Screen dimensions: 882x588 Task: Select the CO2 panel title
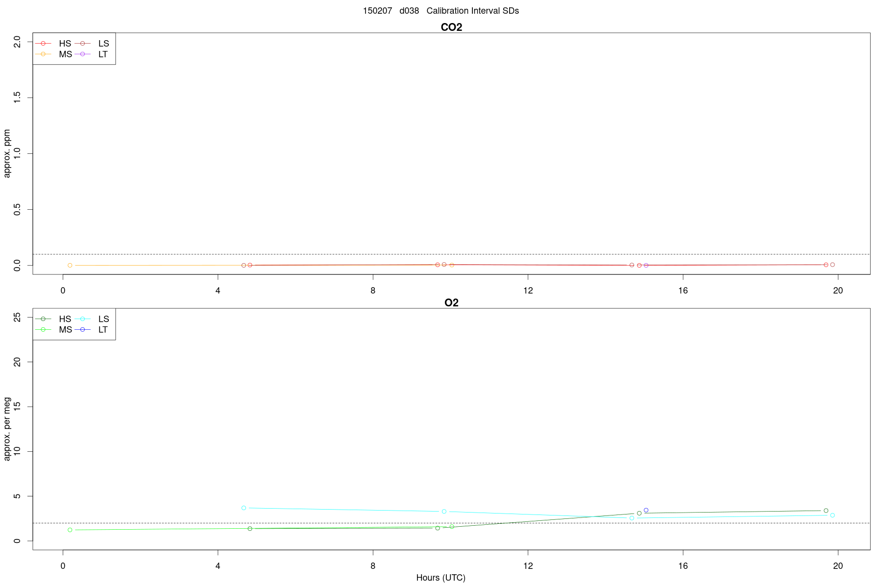[451, 27]
